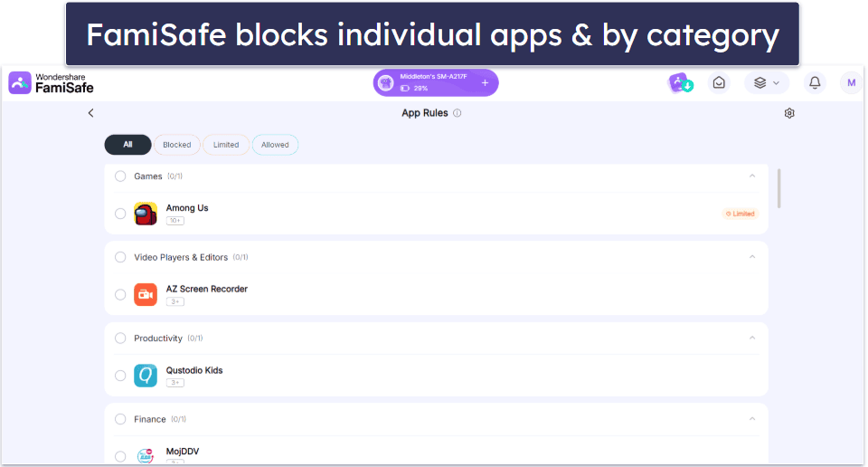Click the Among Us app name
The image size is (868, 467).
(x=187, y=208)
